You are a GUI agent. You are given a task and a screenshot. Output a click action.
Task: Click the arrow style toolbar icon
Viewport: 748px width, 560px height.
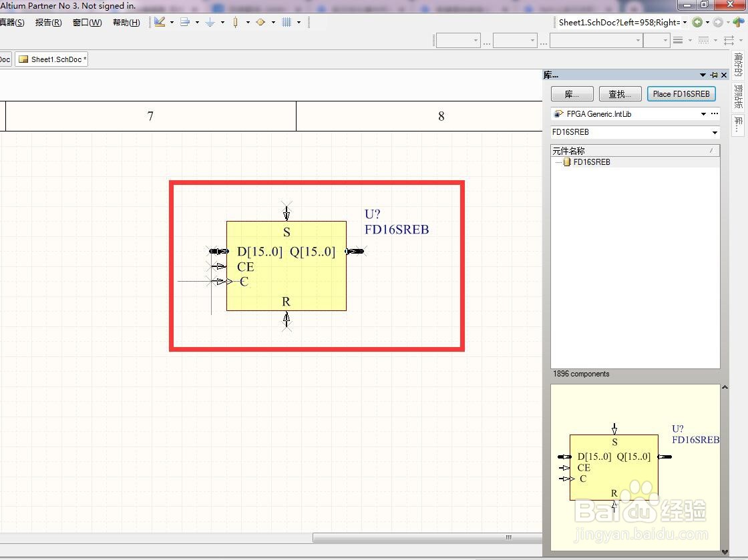click(x=729, y=41)
